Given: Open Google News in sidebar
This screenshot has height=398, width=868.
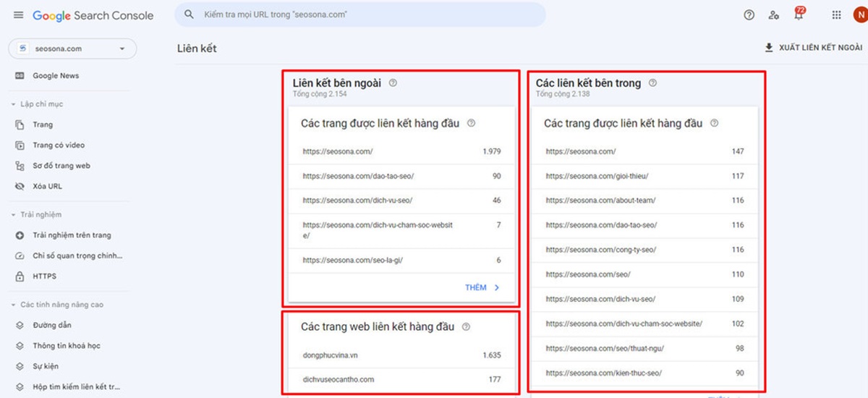Looking at the screenshot, I should (x=56, y=76).
